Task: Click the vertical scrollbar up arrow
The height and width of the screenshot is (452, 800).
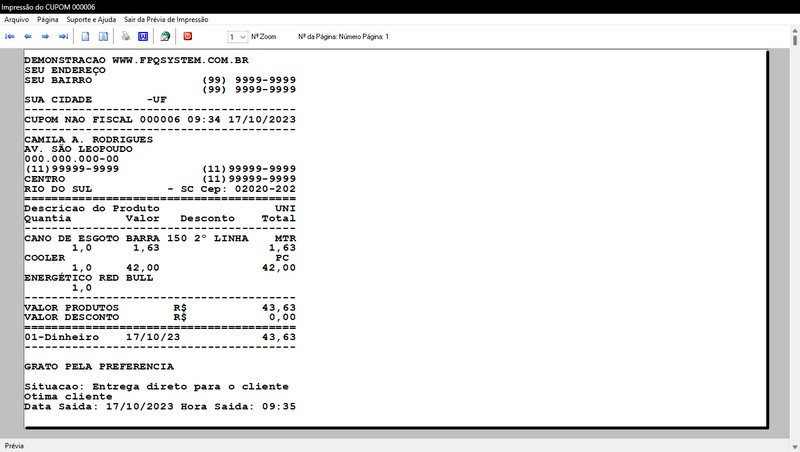Action: click(795, 31)
